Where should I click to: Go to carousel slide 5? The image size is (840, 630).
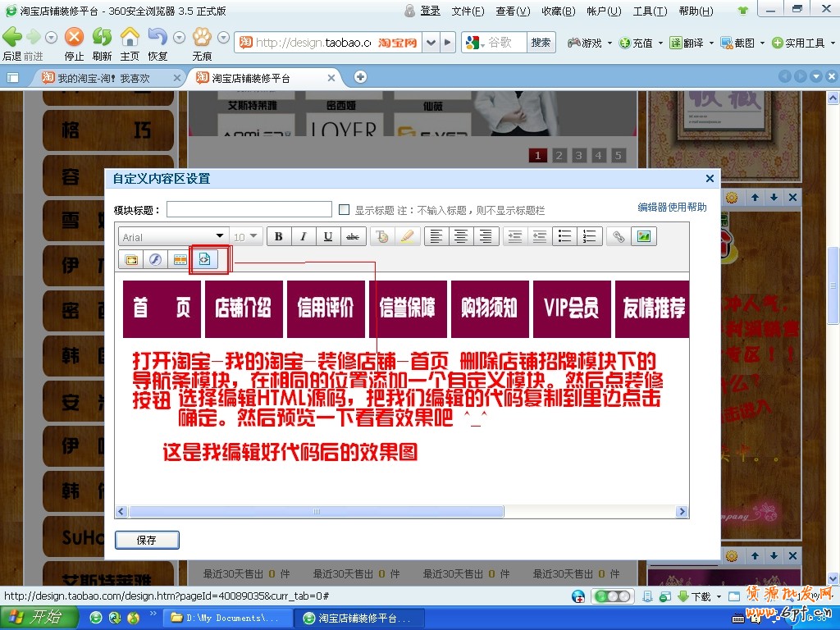(619, 155)
